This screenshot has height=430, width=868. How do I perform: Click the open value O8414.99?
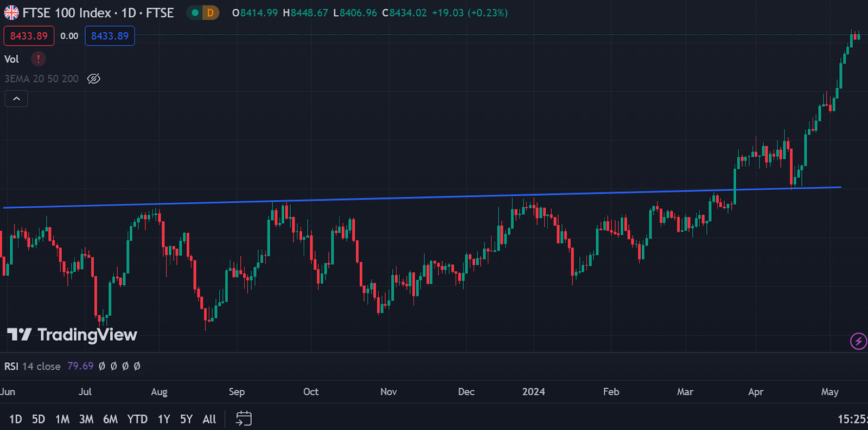[x=255, y=12]
